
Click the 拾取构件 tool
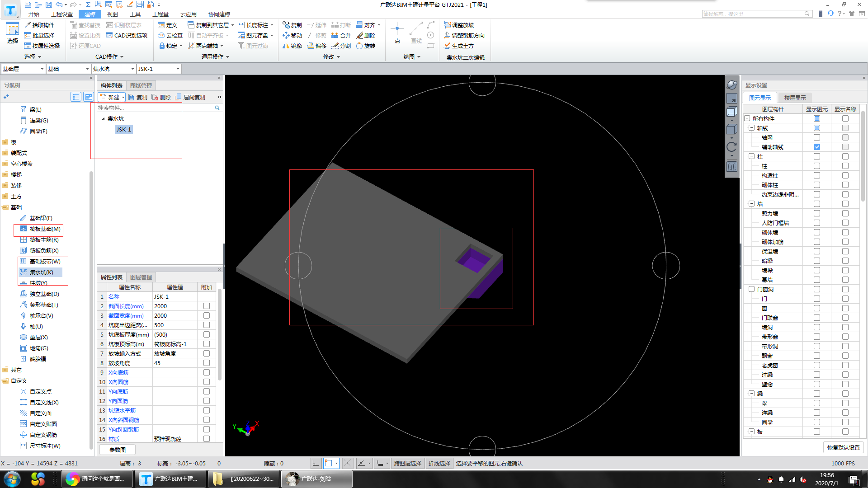coord(39,25)
